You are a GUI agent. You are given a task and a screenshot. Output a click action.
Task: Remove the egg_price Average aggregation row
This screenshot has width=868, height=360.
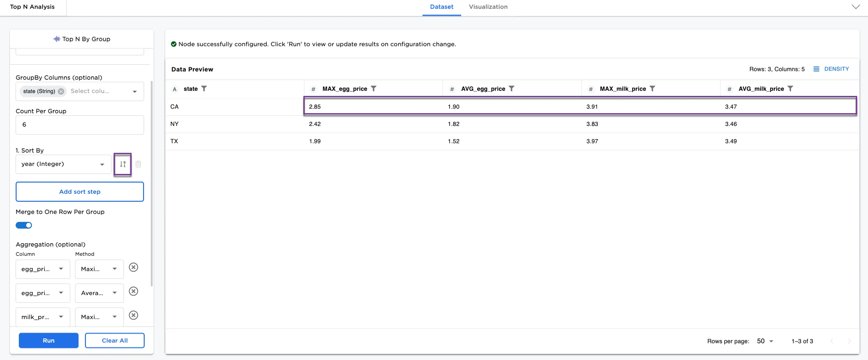point(133,292)
